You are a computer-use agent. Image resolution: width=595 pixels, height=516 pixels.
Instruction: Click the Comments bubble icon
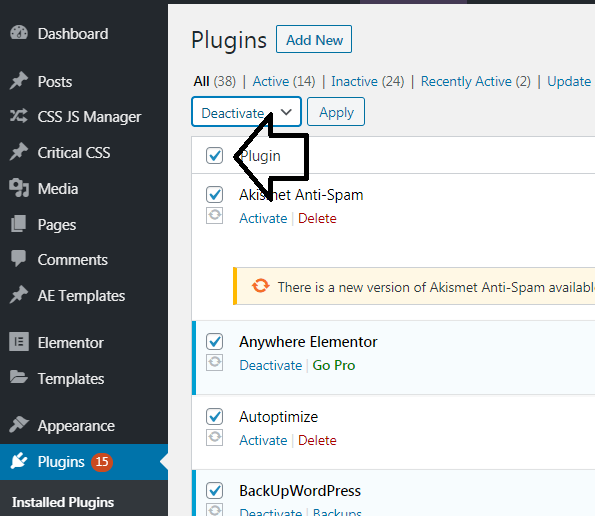click(19, 259)
